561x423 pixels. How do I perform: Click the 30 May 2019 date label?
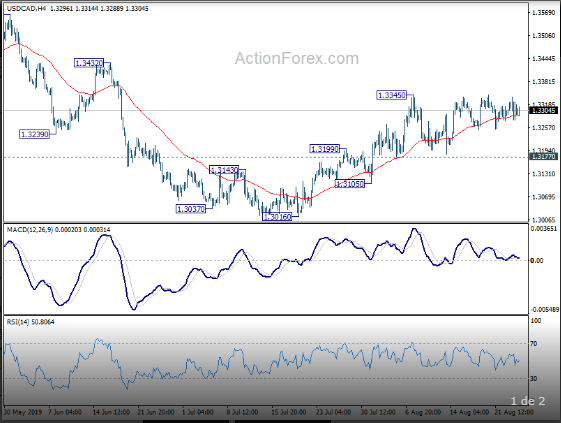(23, 412)
